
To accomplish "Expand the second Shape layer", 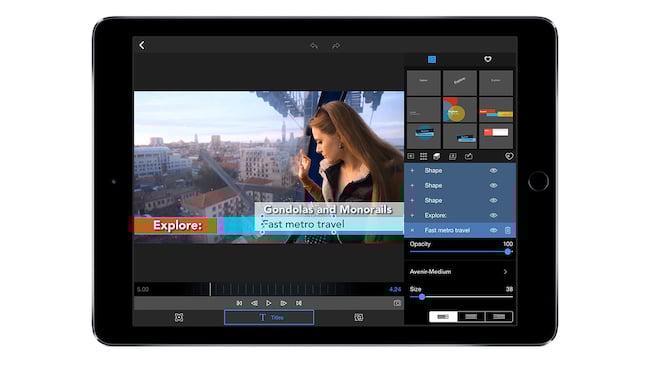I will coord(412,185).
